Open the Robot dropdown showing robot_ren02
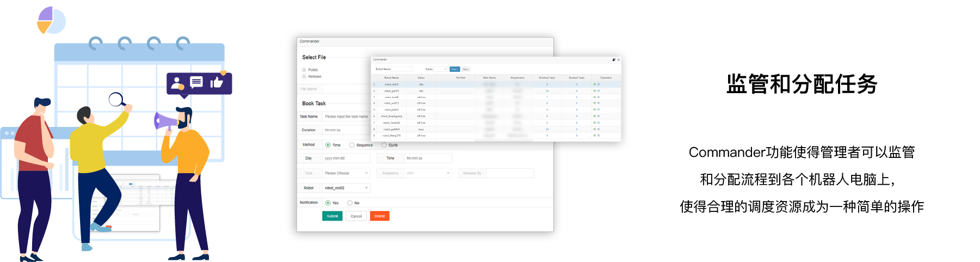The image size is (980, 262). click(347, 188)
